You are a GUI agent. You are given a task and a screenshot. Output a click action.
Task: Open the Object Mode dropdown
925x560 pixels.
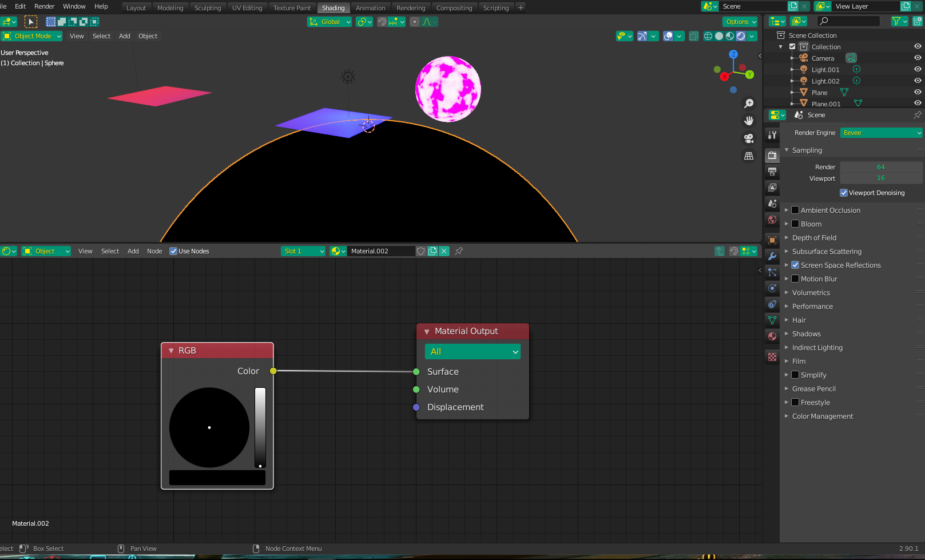(x=32, y=36)
